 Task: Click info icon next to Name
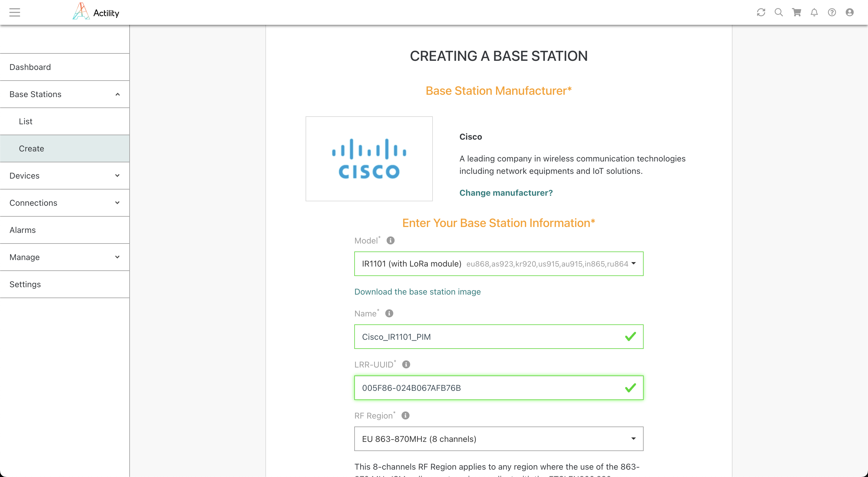(389, 313)
